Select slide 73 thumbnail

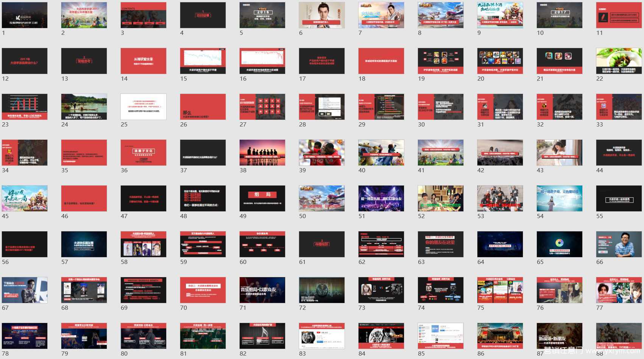pyautogui.click(x=381, y=290)
